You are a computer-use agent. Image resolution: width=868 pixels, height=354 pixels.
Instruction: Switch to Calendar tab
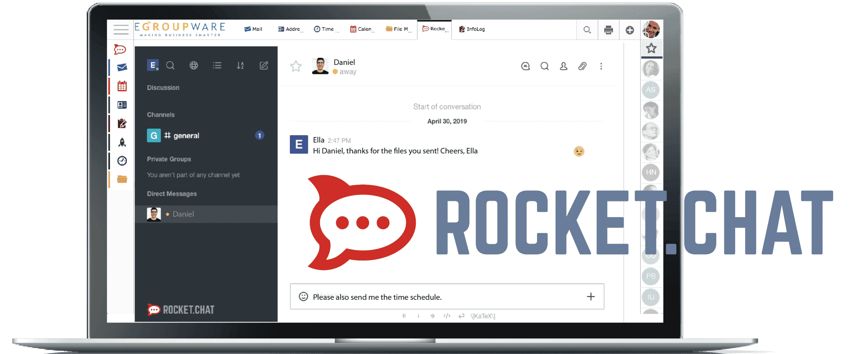tap(362, 29)
